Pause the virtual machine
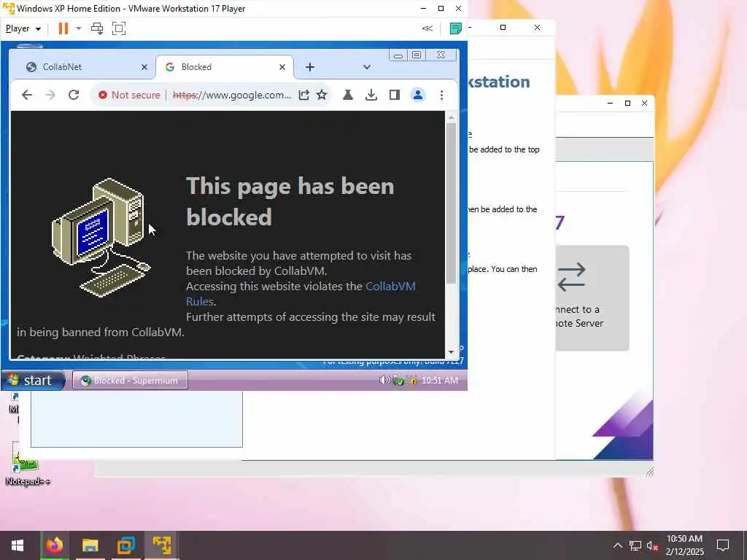 click(x=63, y=28)
